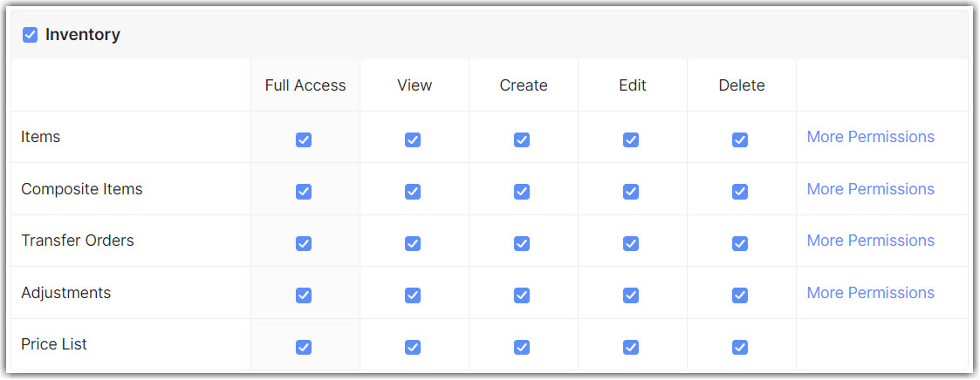
Task: Toggle Full Access for Price List
Action: click(x=304, y=347)
